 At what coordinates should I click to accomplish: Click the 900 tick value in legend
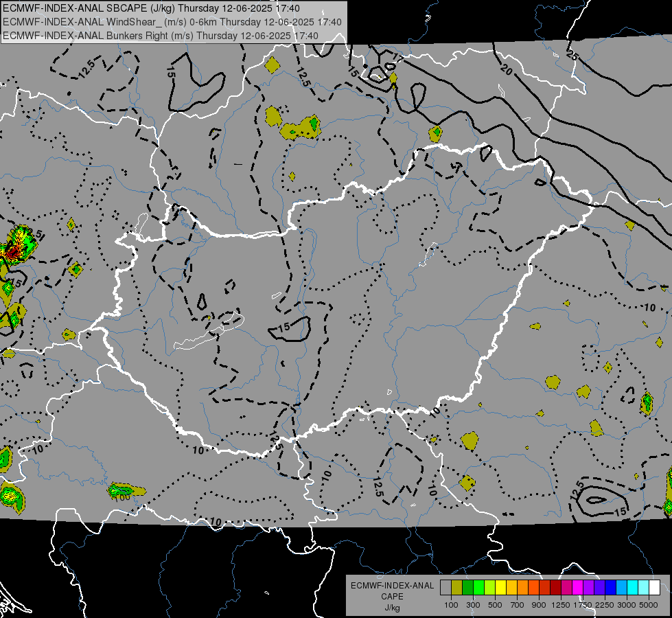pyautogui.click(x=539, y=605)
